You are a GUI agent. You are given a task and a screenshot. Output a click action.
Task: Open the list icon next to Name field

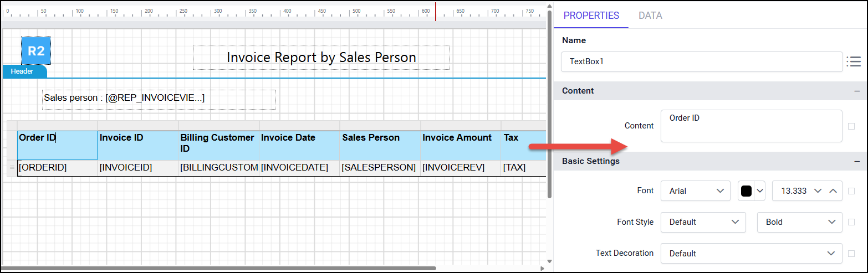854,61
